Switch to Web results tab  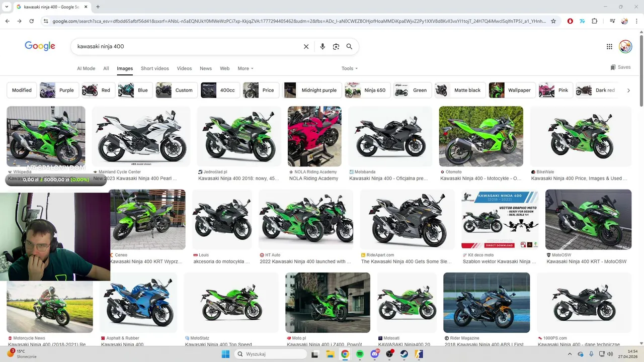[x=225, y=68]
